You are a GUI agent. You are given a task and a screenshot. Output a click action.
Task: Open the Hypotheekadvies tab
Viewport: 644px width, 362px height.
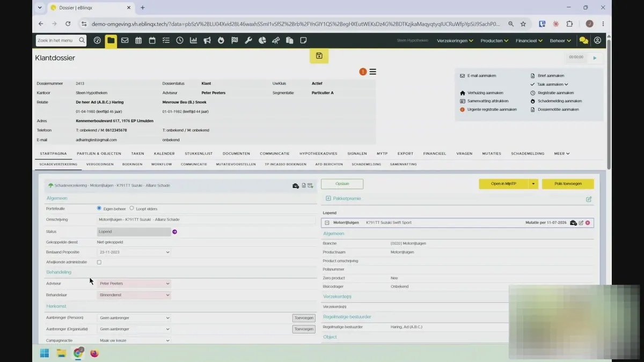pos(318,153)
